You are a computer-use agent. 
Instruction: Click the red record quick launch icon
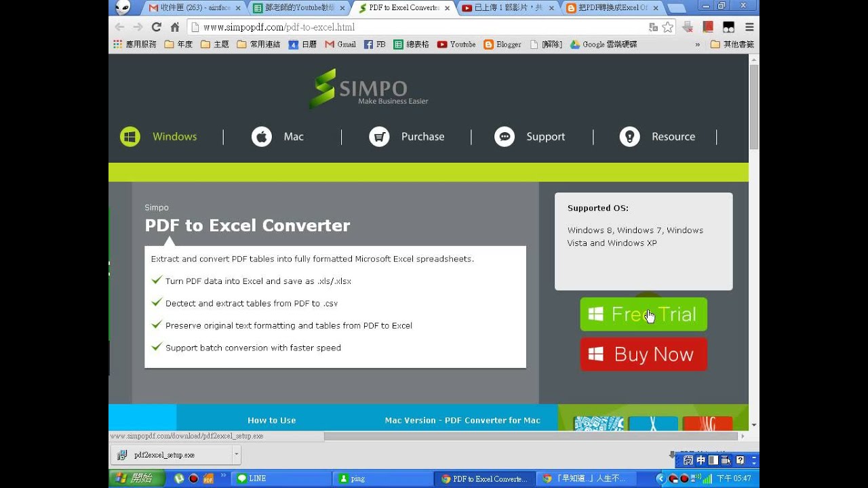point(194,479)
